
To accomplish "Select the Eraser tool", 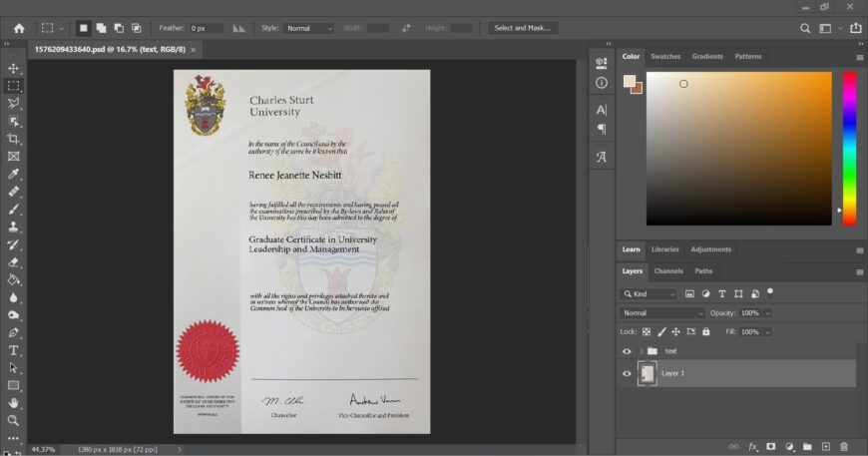I will [x=13, y=262].
